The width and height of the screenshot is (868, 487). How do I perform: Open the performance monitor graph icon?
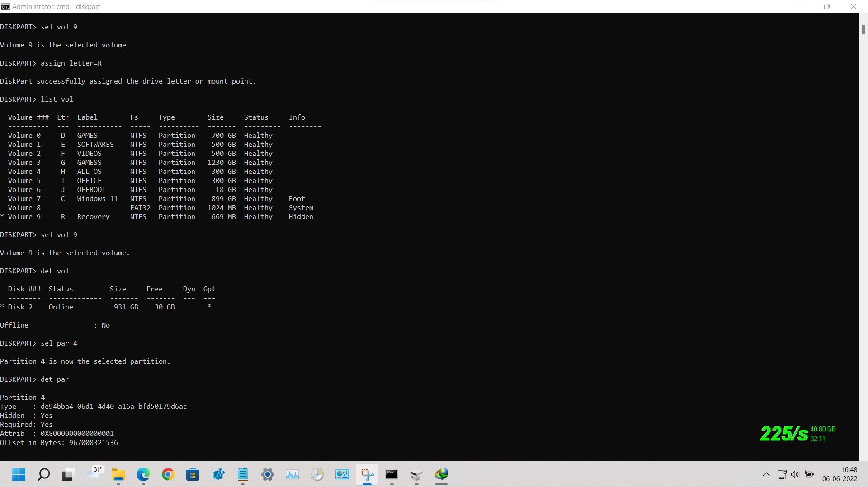coord(292,474)
